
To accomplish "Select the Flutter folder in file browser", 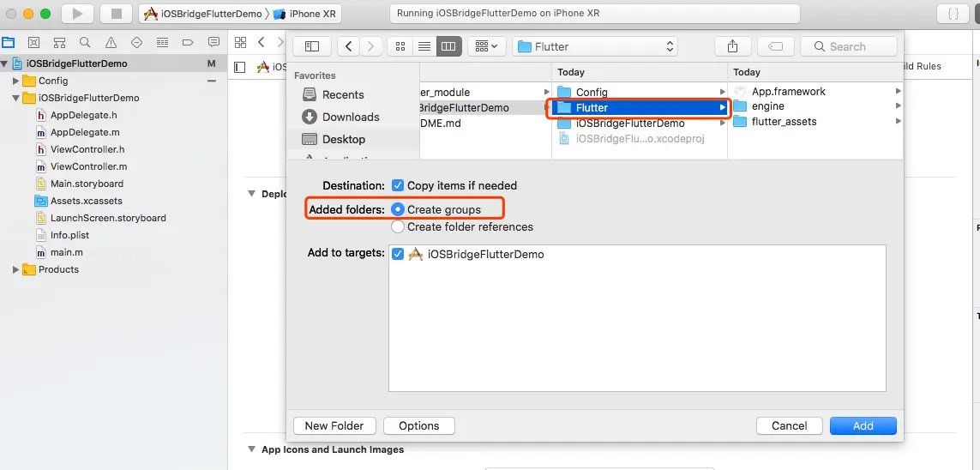I will [x=641, y=107].
